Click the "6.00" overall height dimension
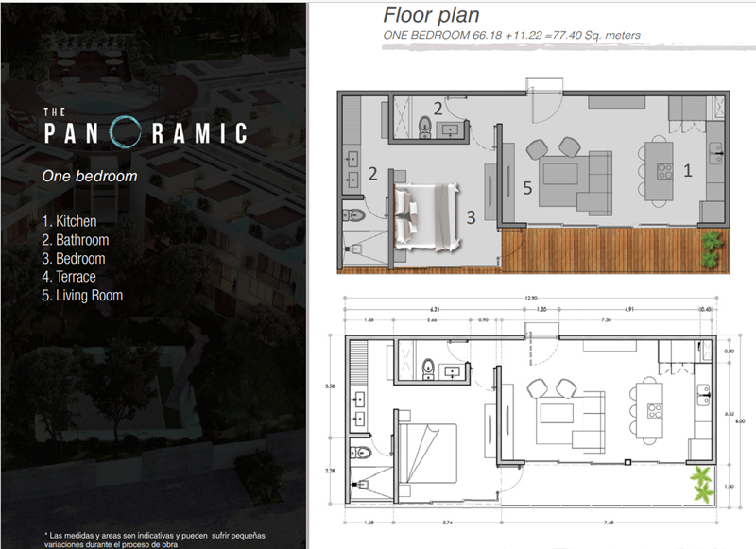This screenshot has width=756, height=549. 740,421
